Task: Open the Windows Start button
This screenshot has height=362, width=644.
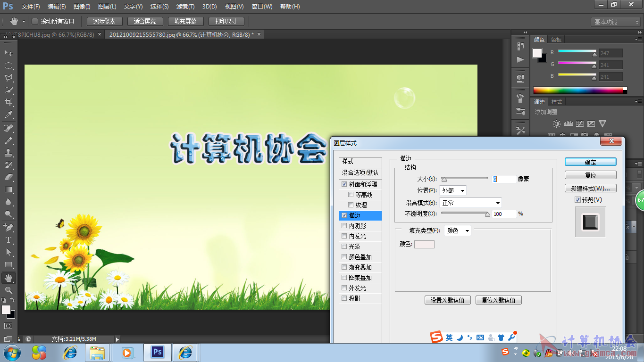Action: coord(11,352)
